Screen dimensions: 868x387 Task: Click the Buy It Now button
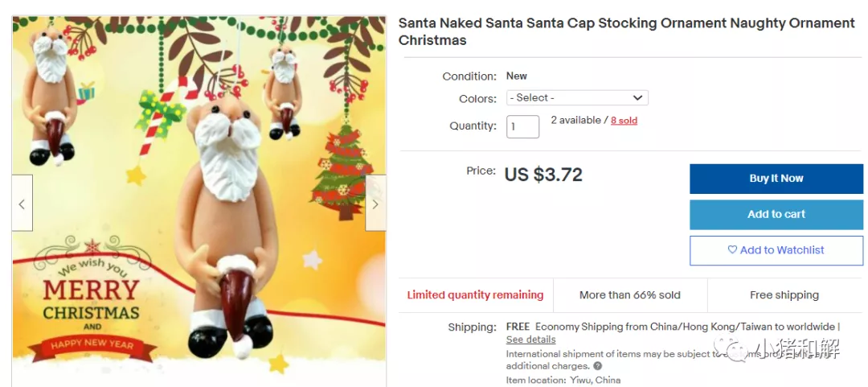click(x=776, y=179)
